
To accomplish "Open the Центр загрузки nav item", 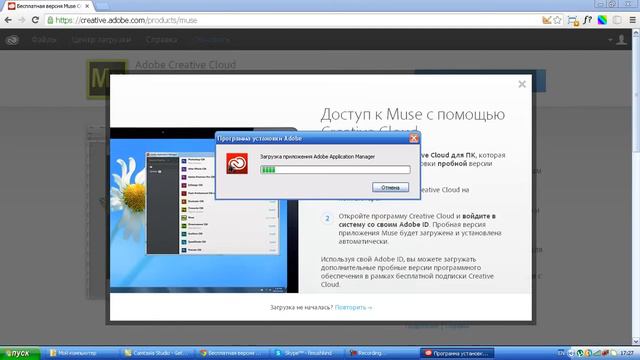I will point(101,40).
